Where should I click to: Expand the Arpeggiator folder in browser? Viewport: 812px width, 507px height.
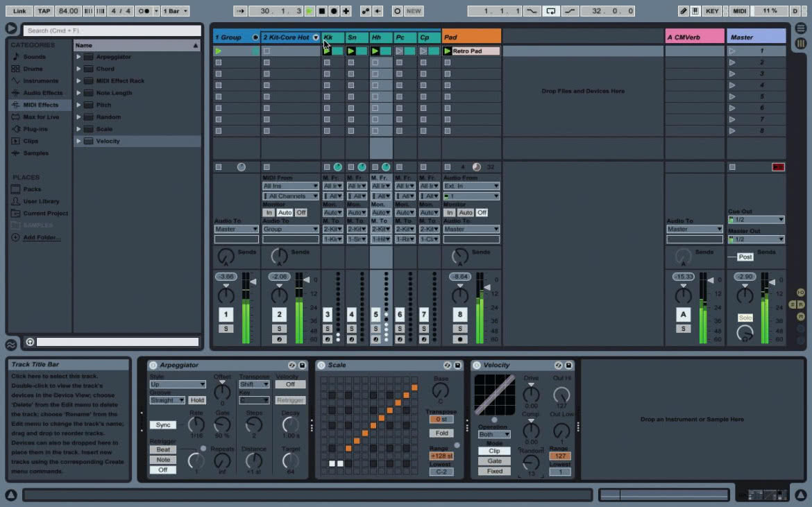78,57
